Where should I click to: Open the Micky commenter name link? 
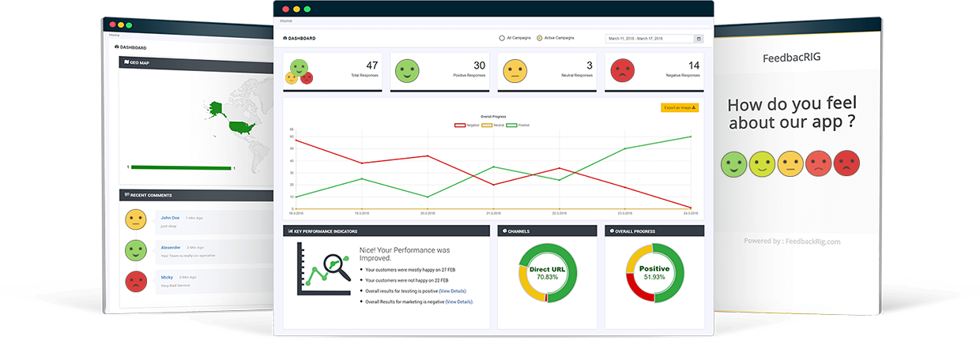pos(167,277)
